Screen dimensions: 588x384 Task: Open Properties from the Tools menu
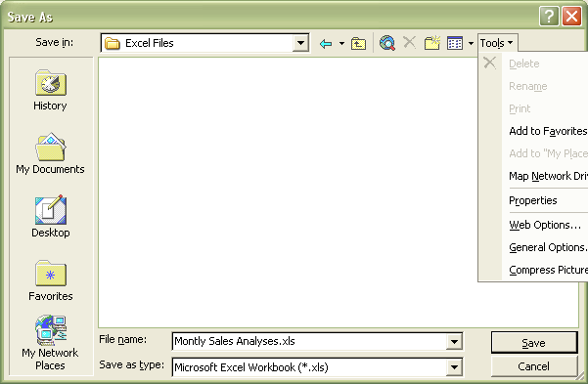545,200
